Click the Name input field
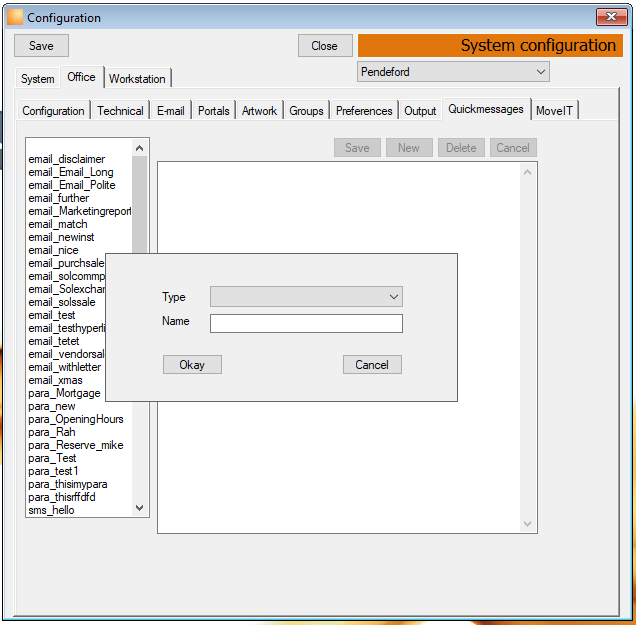The width and height of the screenshot is (636, 625). tap(306, 324)
